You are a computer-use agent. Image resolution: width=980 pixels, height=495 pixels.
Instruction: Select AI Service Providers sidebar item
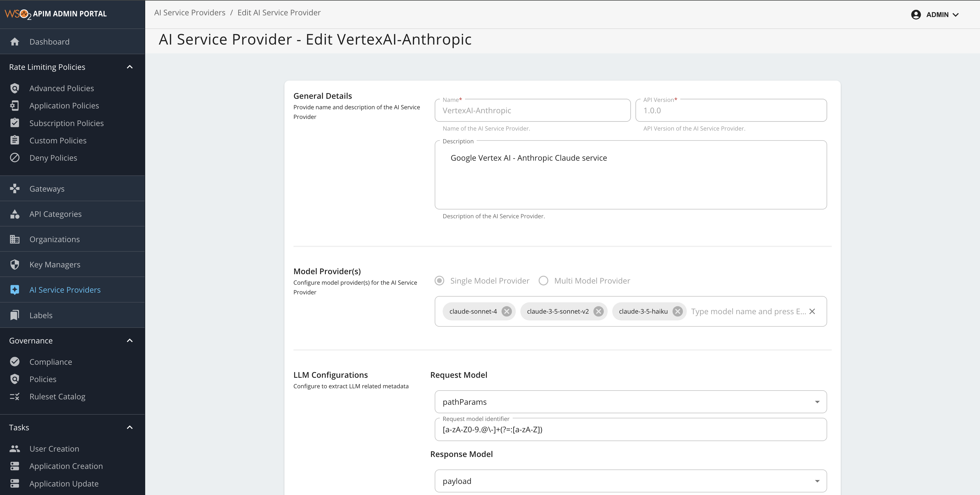(x=72, y=290)
